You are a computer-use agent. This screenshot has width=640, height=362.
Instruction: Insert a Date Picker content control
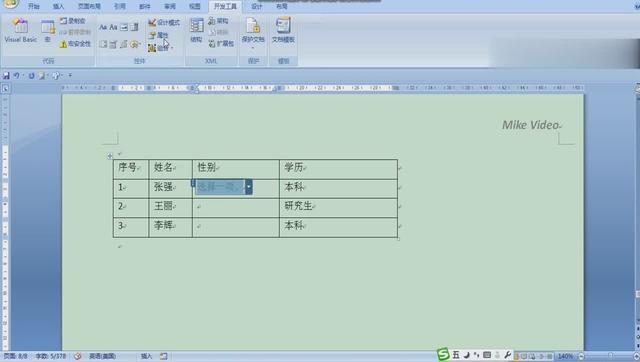113,44
